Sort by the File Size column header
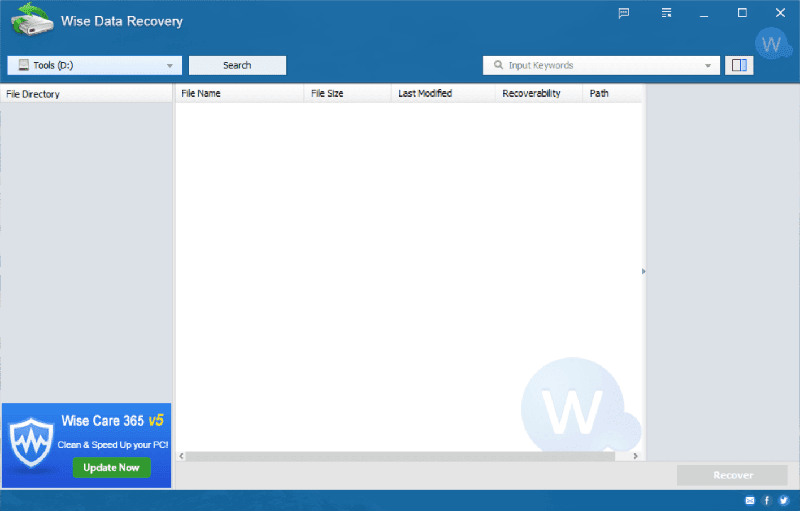800x511 pixels. pyautogui.click(x=347, y=93)
